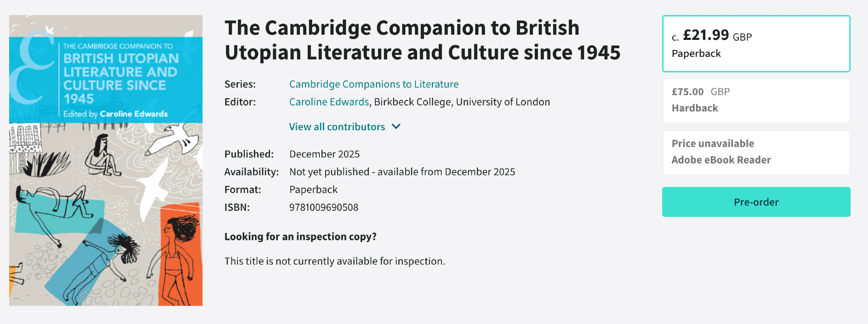The image size is (868, 324).
Task: Open the Cambridge Companions to Literature series link
Action: click(x=374, y=84)
